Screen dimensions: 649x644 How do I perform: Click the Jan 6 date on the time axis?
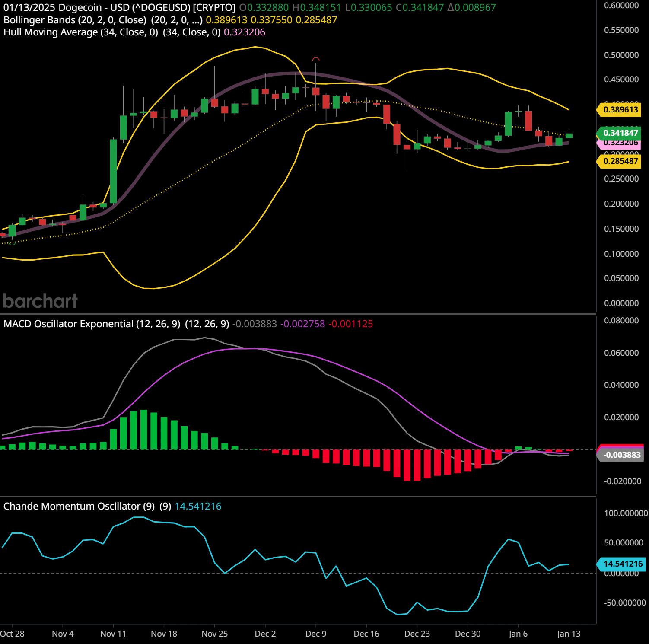[518, 634]
